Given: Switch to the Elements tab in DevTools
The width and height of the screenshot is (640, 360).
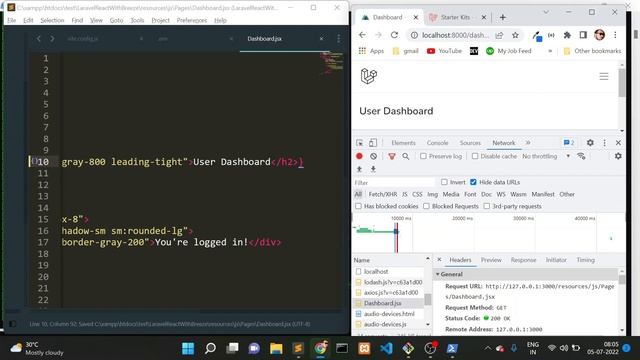Looking at the screenshot, I should point(403,143).
